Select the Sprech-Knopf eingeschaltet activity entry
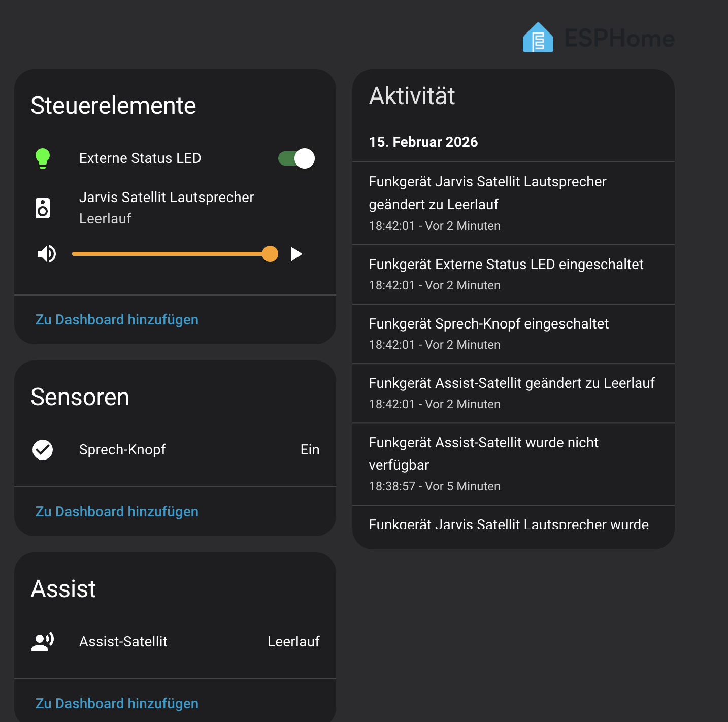Image resolution: width=728 pixels, height=722 pixels. 488,324
